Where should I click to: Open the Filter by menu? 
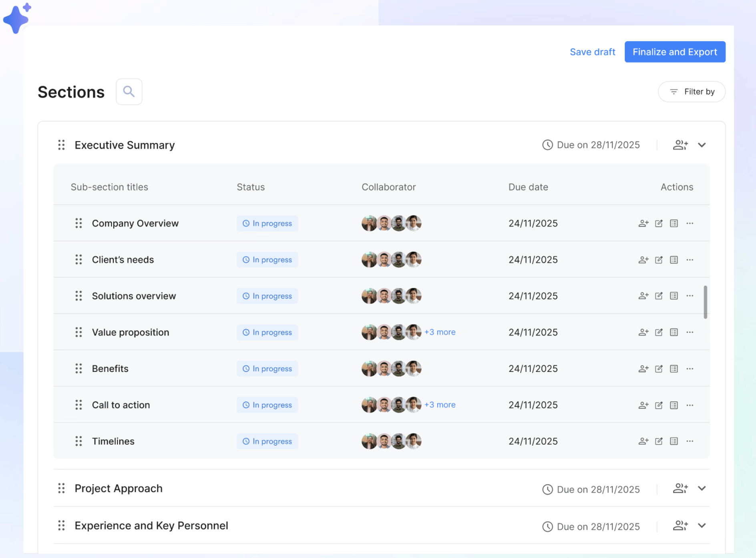pos(692,92)
